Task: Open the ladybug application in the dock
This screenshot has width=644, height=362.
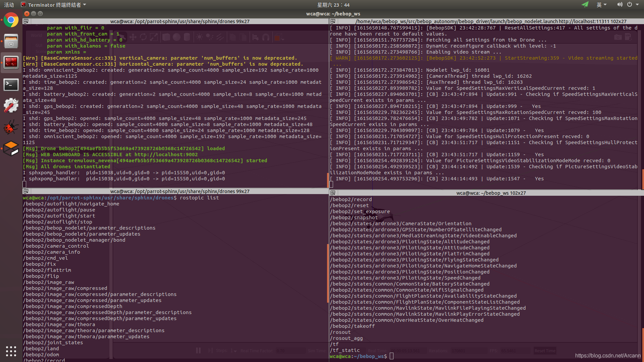Action: tap(11, 127)
